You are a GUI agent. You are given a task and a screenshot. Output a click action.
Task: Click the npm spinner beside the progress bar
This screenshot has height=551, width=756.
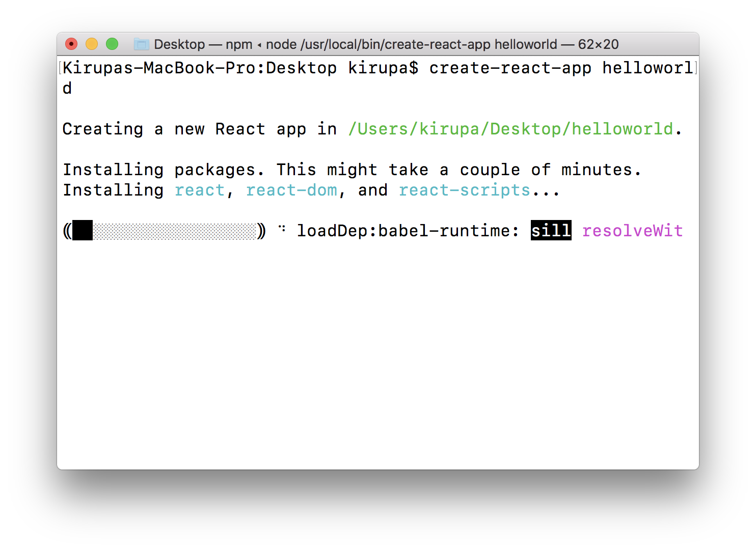(282, 229)
